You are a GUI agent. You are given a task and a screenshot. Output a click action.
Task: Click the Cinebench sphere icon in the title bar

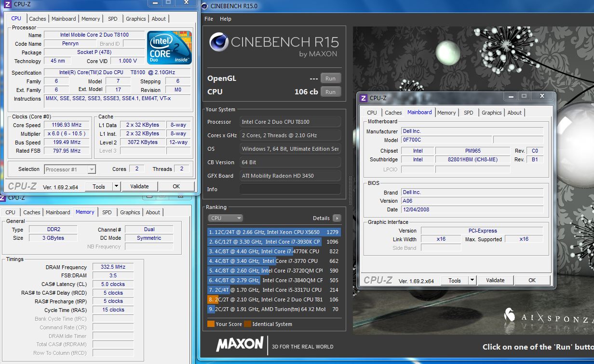pyautogui.click(x=204, y=6)
